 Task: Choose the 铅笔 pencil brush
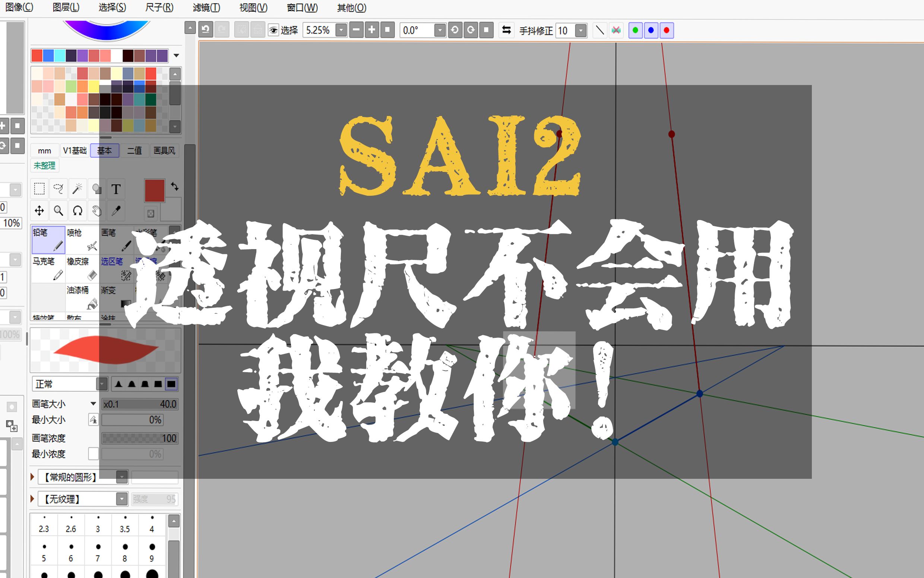pos(48,240)
